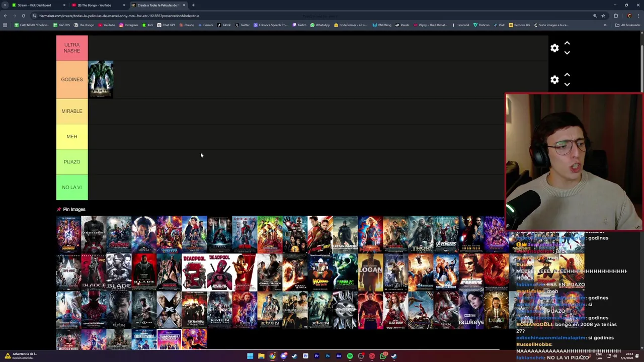Bookmark this page with star icon

point(603,16)
